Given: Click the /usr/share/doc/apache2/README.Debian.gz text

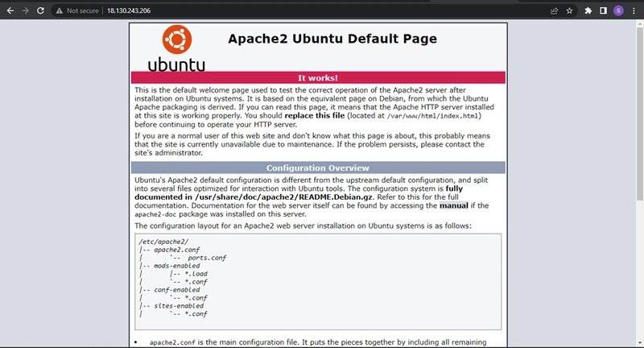Looking at the screenshot, I should click(284, 197).
